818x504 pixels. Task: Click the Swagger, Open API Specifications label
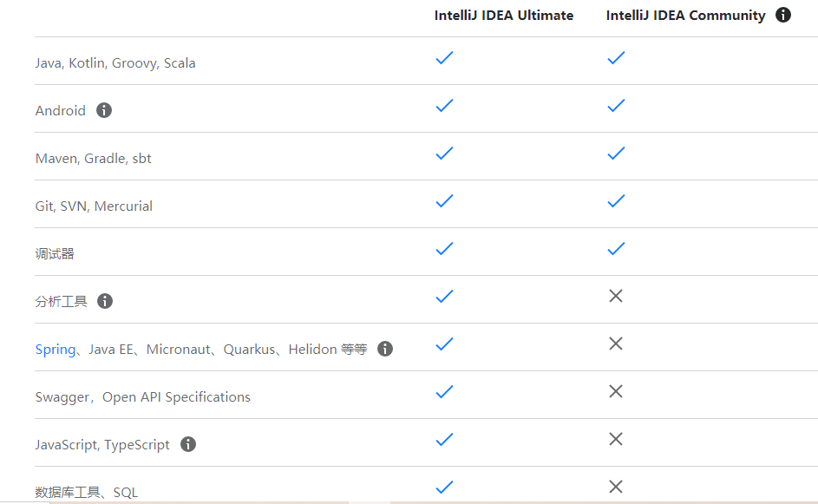[143, 396]
